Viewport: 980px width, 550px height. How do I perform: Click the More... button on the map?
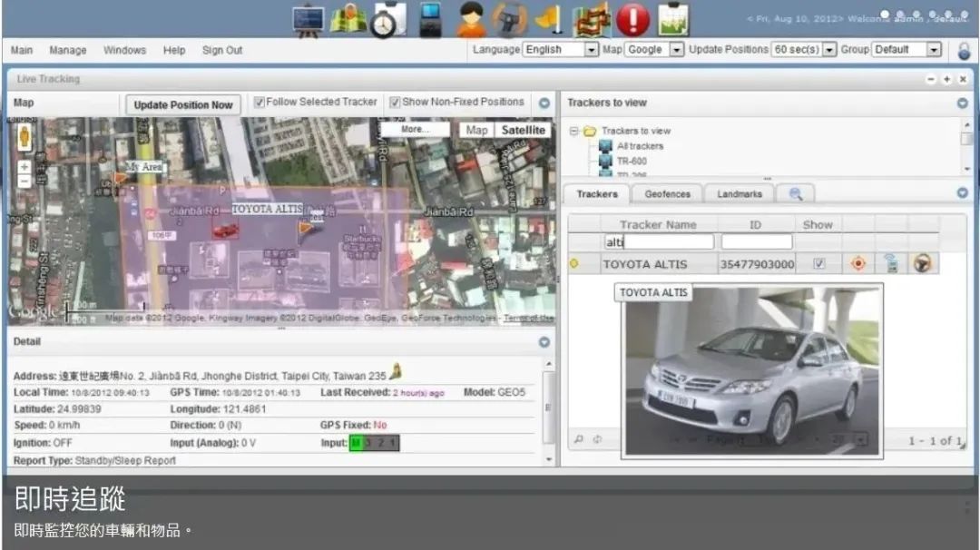(415, 130)
